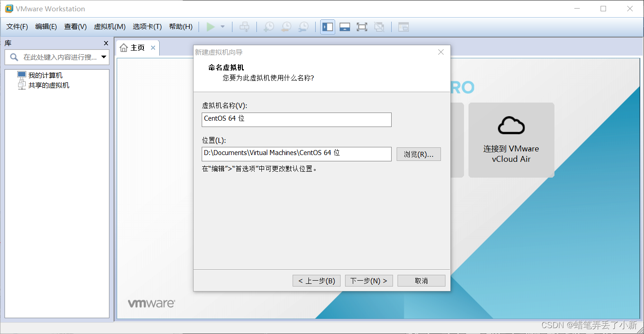Click the library search magnifier icon
This screenshot has height=334, width=644.
14,57
